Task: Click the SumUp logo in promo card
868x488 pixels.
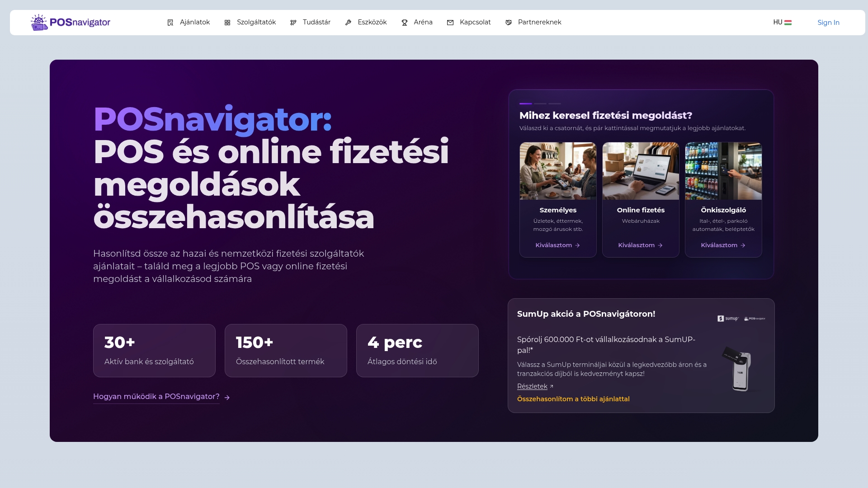Action: [x=728, y=319]
